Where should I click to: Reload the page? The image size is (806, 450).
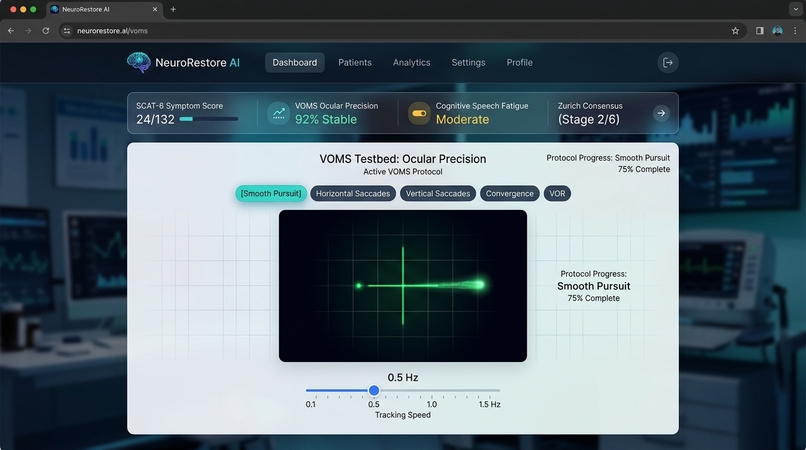point(46,31)
